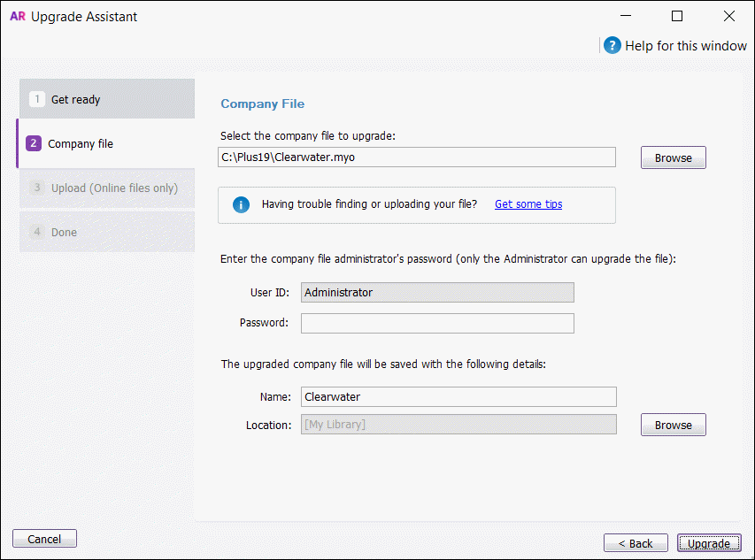Click Help for this window
Viewport: 755px width, 560px height.
[x=683, y=45]
